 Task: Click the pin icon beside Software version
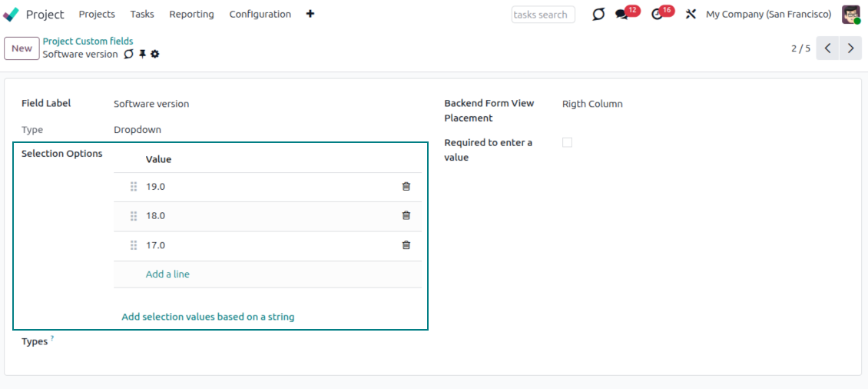coord(142,55)
